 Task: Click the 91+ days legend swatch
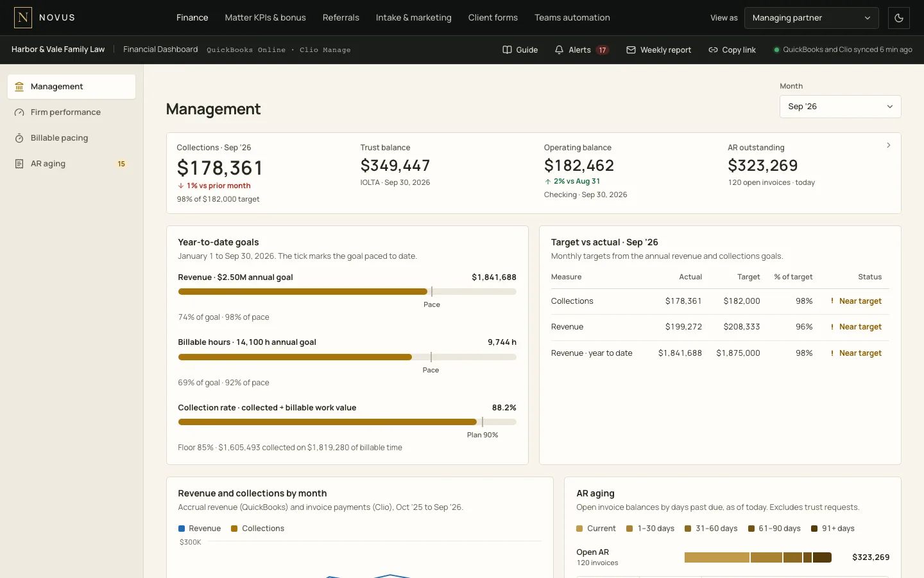coord(814,529)
